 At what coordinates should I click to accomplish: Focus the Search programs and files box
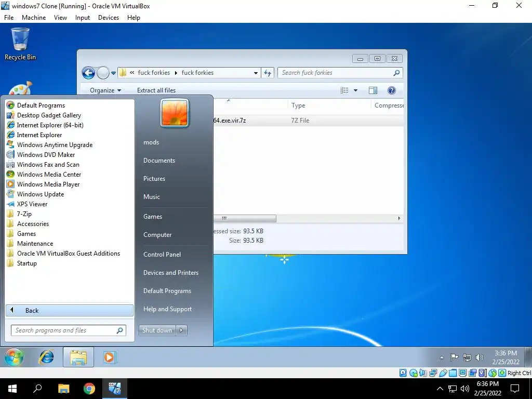pos(69,330)
